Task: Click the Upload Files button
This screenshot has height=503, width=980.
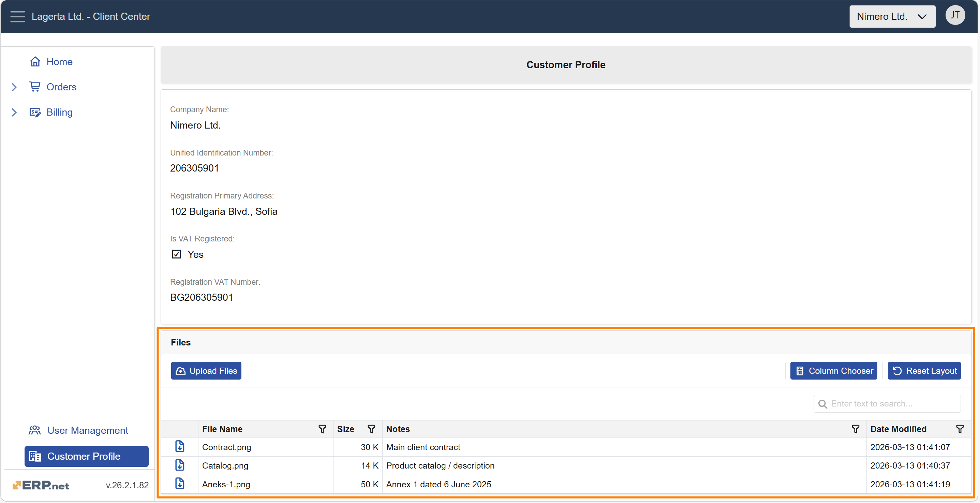Action: point(206,370)
